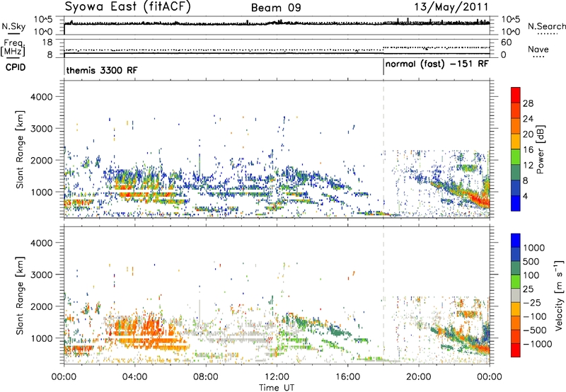Click the '28' tick on power colorbar

coord(528,103)
